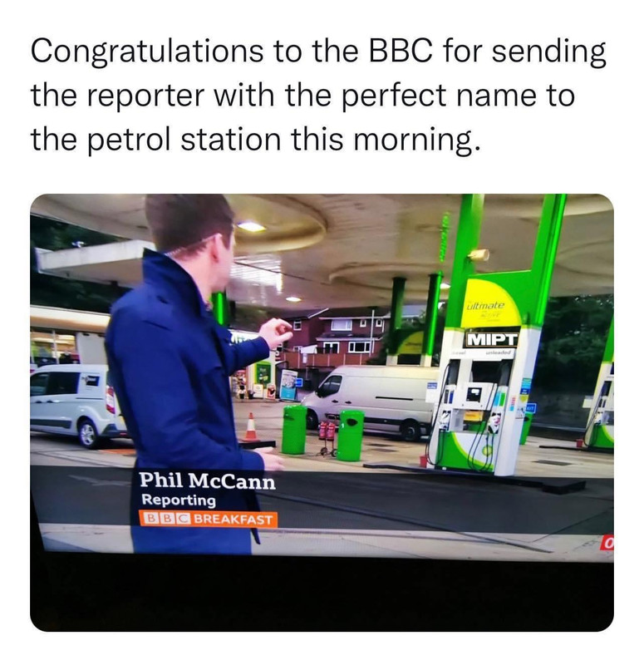This screenshot has width=644, height=665.
Task: Click the white van behind the bins
Action: pos(372,401)
